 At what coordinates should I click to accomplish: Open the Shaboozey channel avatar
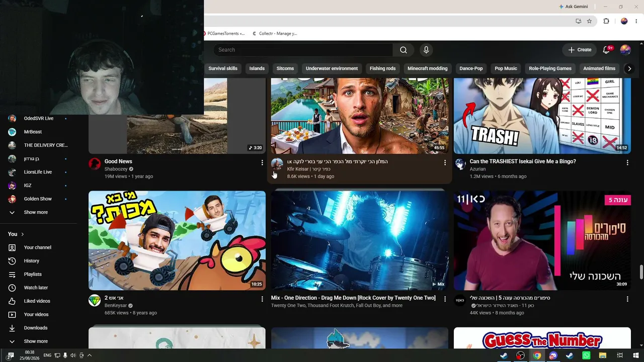[x=95, y=164]
